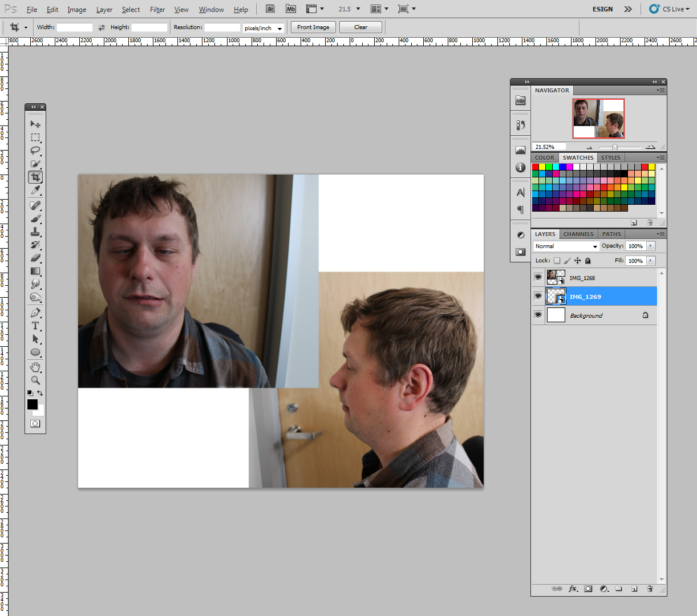697x616 pixels.
Task: Hide the Background layer
Action: 538,315
